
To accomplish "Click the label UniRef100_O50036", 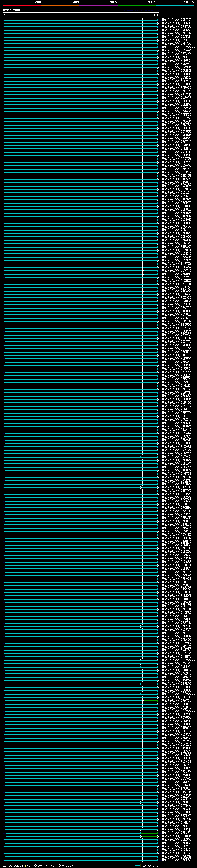I will (x=176, y=108).
